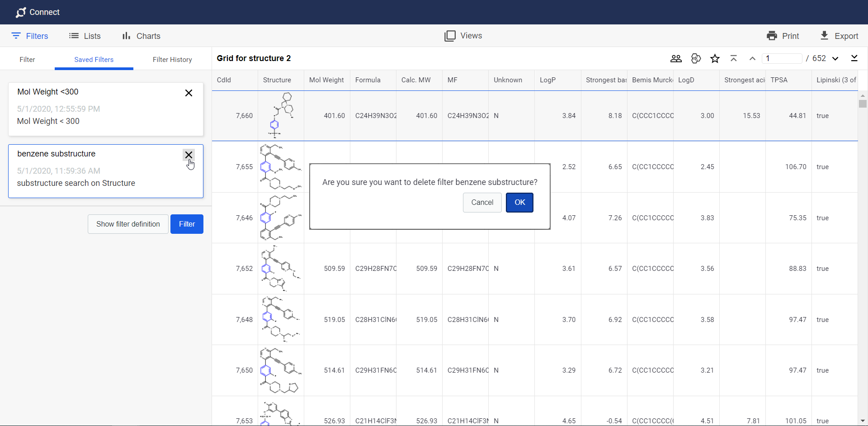This screenshot has height=426, width=868.
Task: Click the star favorite icon
Action: (x=715, y=58)
